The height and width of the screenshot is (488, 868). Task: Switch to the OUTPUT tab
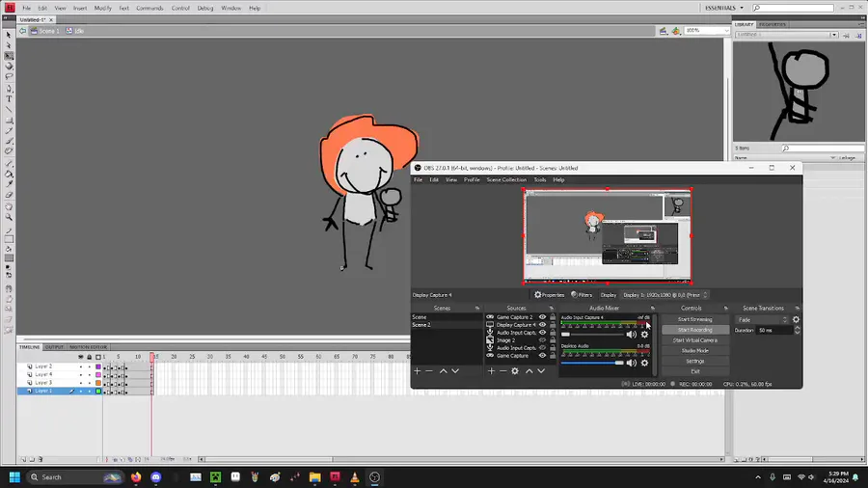[x=54, y=347]
